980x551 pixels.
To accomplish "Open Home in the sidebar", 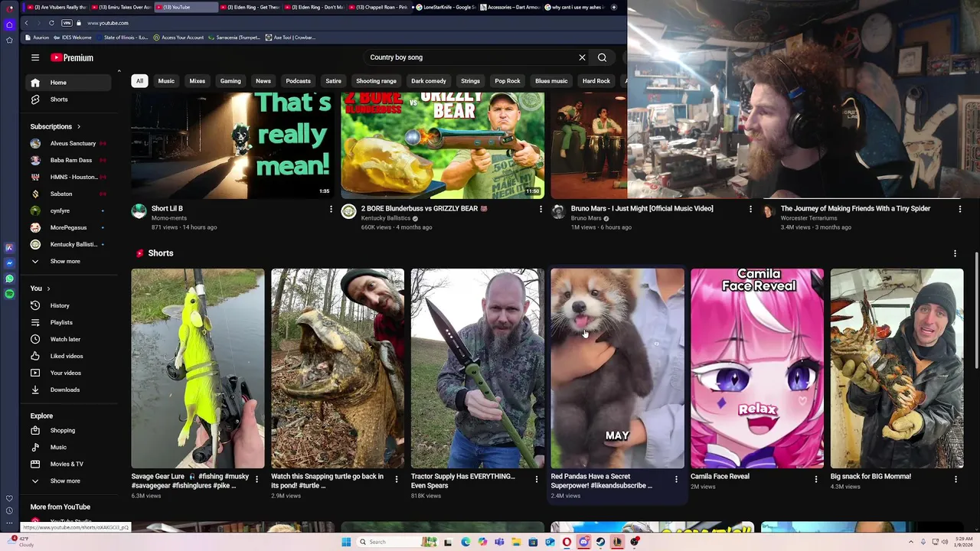I will [70, 83].
